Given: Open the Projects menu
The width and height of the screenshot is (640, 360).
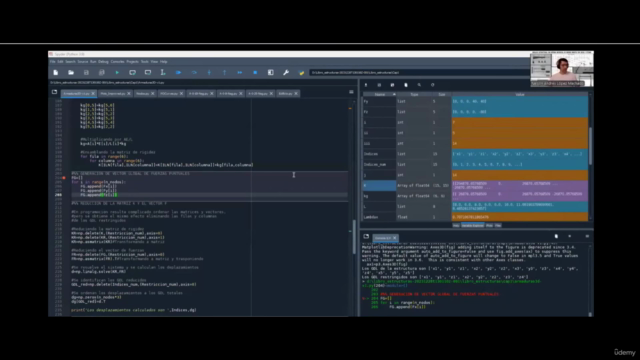Looking at the screenshot, I should coord(132,62).
